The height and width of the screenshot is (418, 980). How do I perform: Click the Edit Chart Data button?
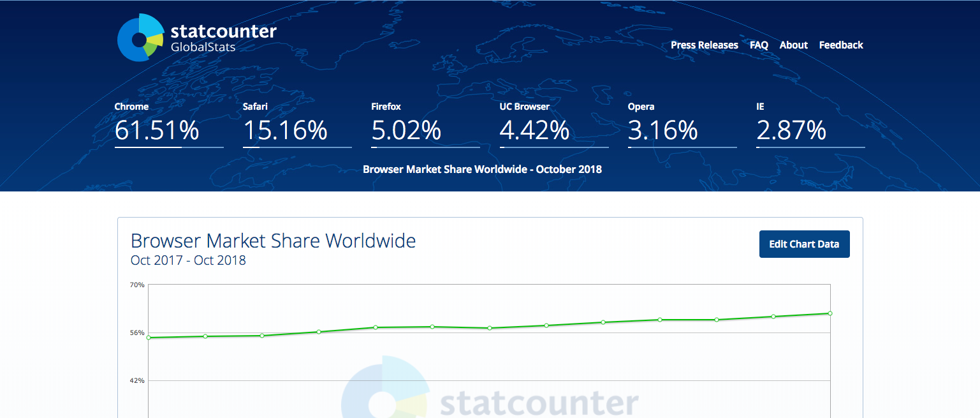804,244
